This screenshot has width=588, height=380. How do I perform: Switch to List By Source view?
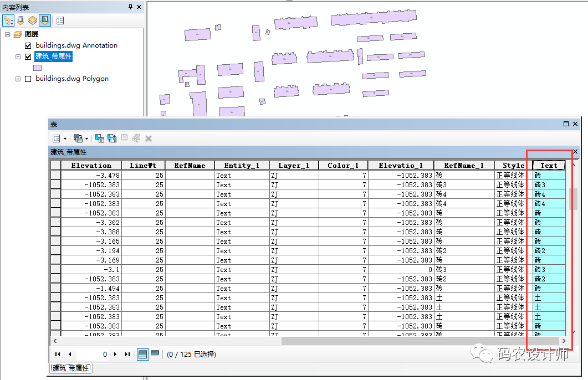click(x=21, y=20)
